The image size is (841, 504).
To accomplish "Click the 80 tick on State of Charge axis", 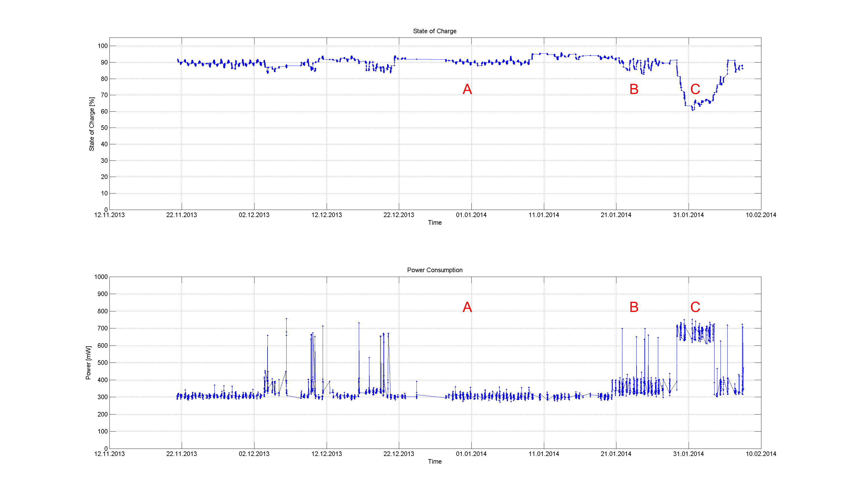I will coord(104,79).
